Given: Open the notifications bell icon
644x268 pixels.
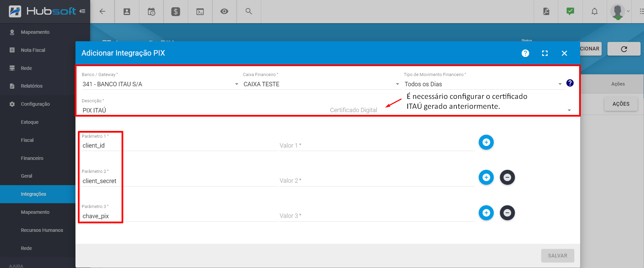Looking at the screenshot, I should [594, 11].
